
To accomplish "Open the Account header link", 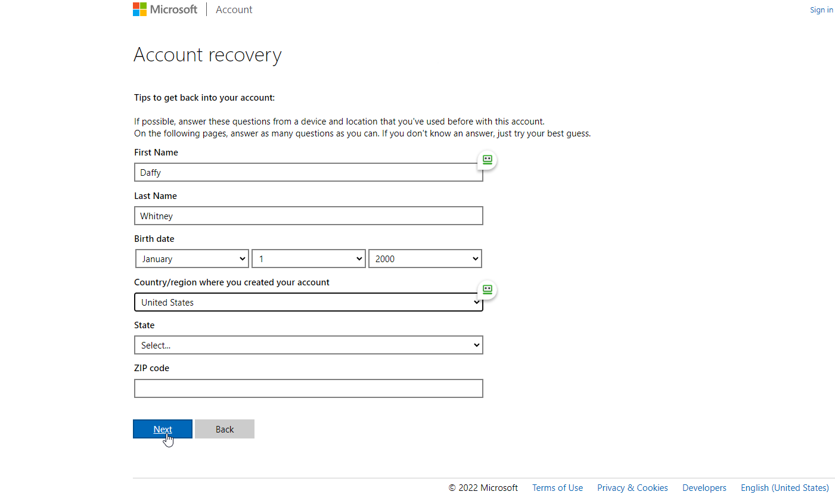I will (234, 10).
